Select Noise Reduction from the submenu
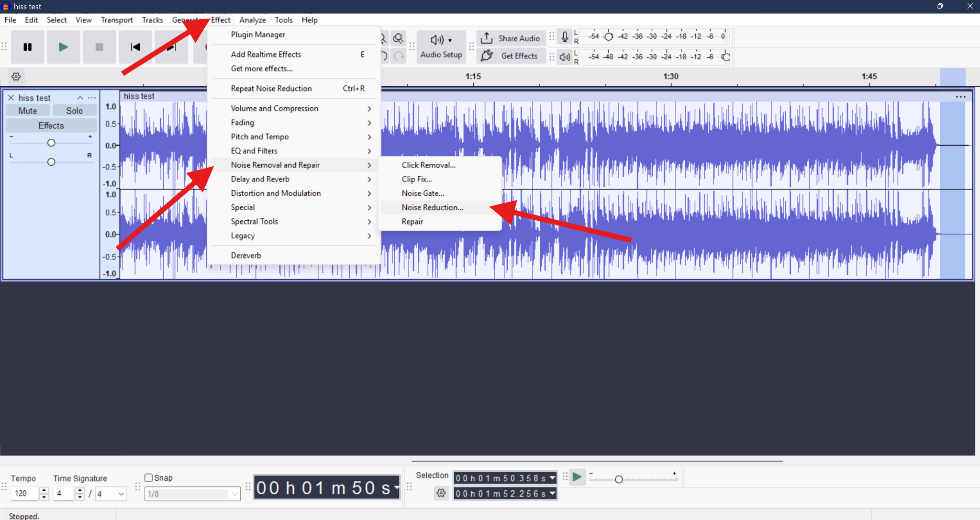 click(432, 207)
